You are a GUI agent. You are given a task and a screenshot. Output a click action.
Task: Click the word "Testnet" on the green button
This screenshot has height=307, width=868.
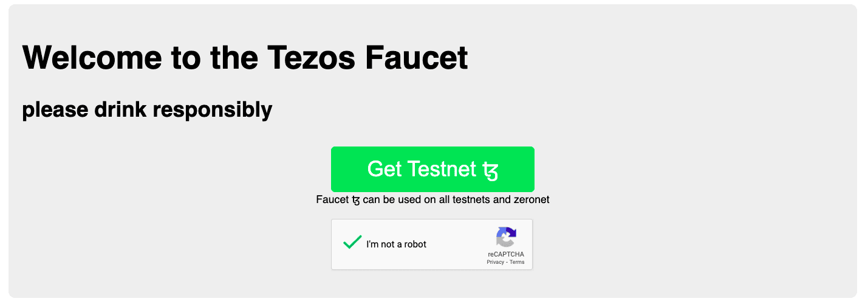pyautogui.click(x=441, y=169)
